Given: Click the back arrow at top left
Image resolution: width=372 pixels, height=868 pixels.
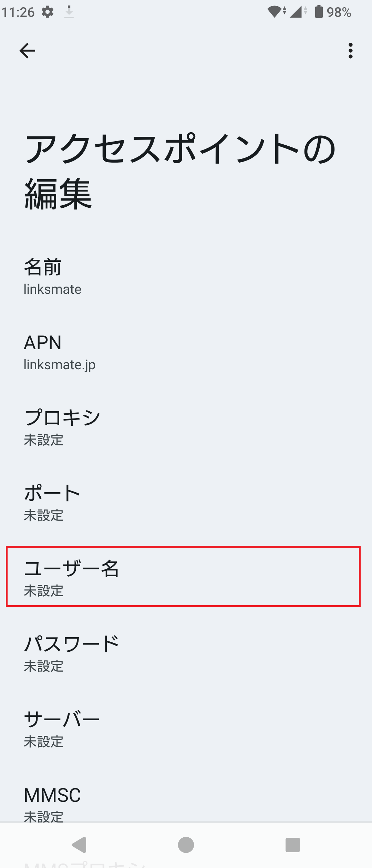Looking at the screenshot, I should click(x=28, y=51).
